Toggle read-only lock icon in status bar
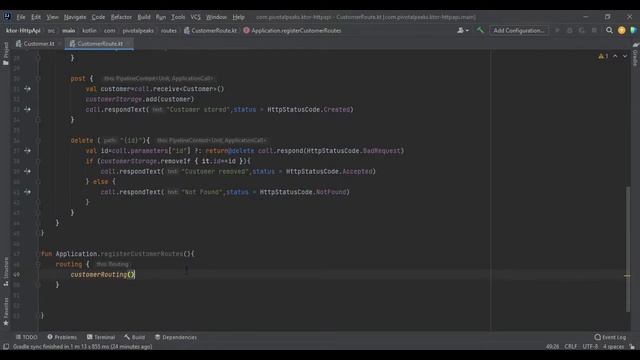The height and width of the screenshot is (360, 640). coord(632,347)
